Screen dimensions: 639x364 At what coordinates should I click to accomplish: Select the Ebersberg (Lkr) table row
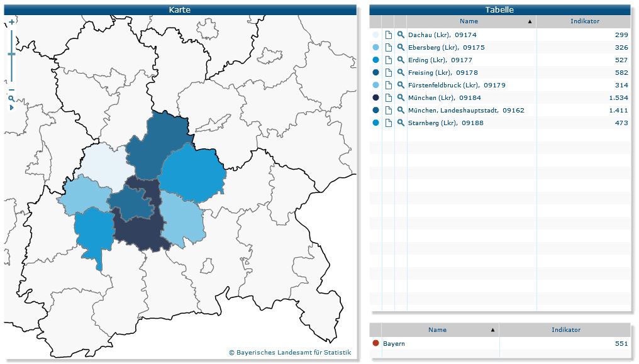pos(446,48)
